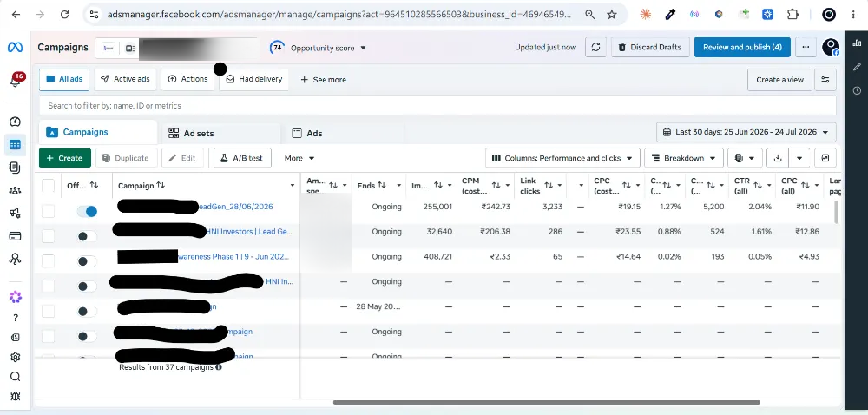Select the Had delivery view
Screen dimensions: 868x415
point(254,79)
